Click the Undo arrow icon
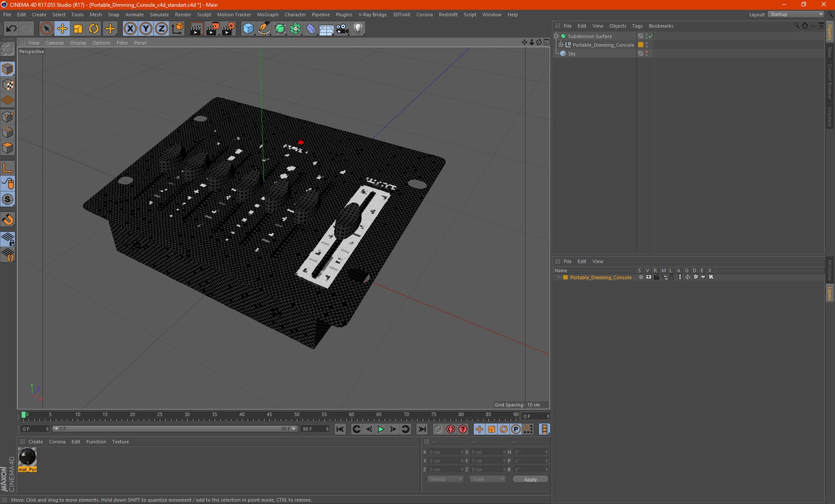The height and width of the screenshot is (504, 835). pyautogui.click(x=11, y=29)
